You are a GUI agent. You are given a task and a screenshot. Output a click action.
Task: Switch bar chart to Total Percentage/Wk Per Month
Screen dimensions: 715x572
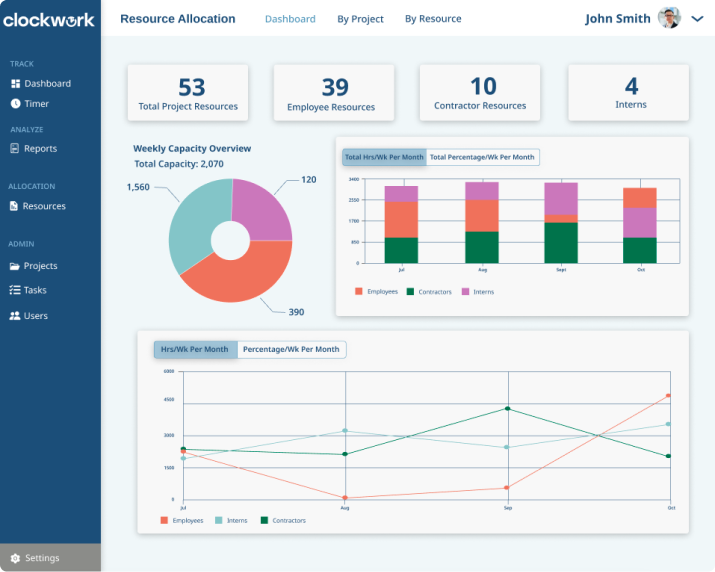(x=482, y=157)
